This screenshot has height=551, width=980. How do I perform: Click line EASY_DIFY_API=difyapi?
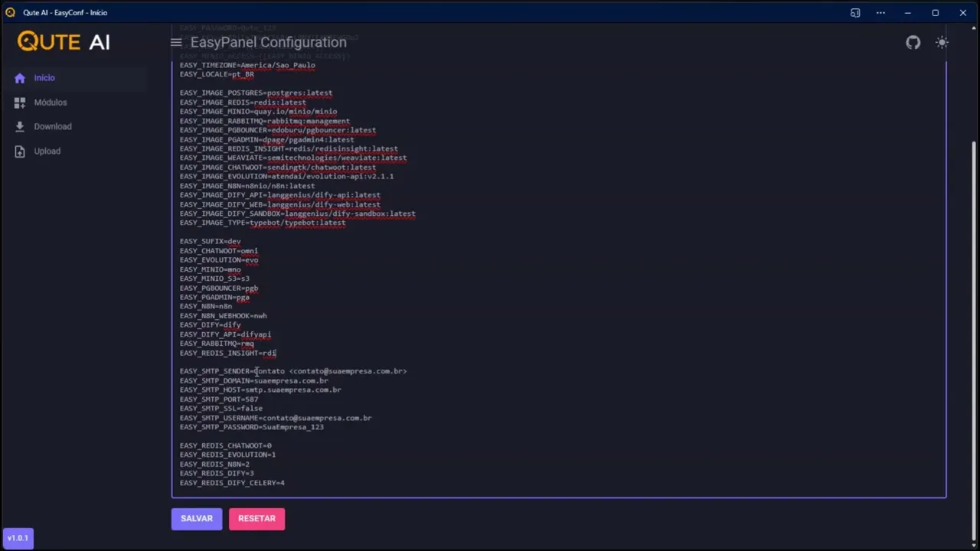pyautogui.click(x=225, y=334)
